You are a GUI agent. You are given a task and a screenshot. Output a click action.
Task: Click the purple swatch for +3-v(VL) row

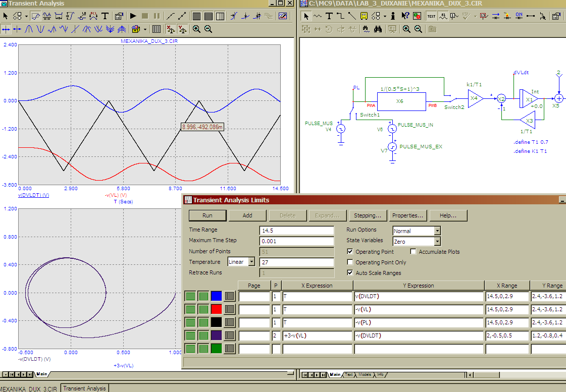(216, 335)
